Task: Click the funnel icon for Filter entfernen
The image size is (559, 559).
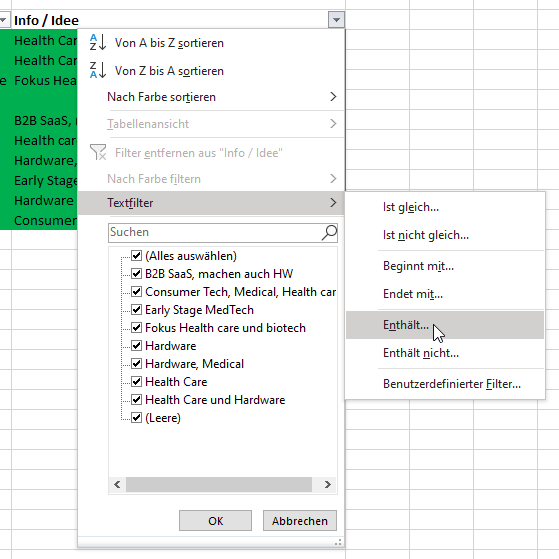Action: [x=98, y=152]
